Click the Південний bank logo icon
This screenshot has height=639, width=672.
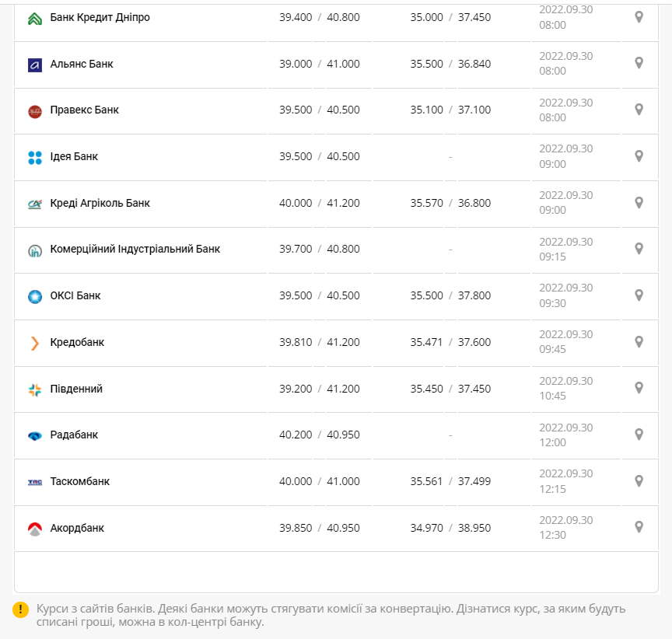point(34,389)
